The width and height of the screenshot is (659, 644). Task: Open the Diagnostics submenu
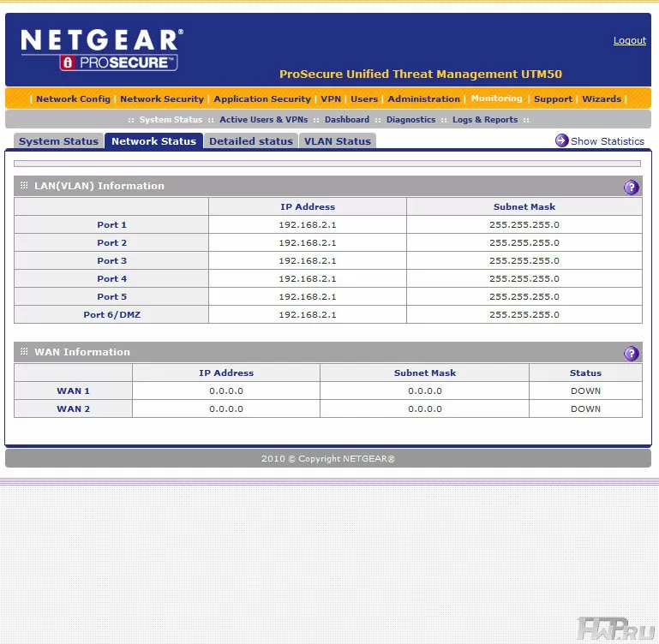(x=410, y=120)
